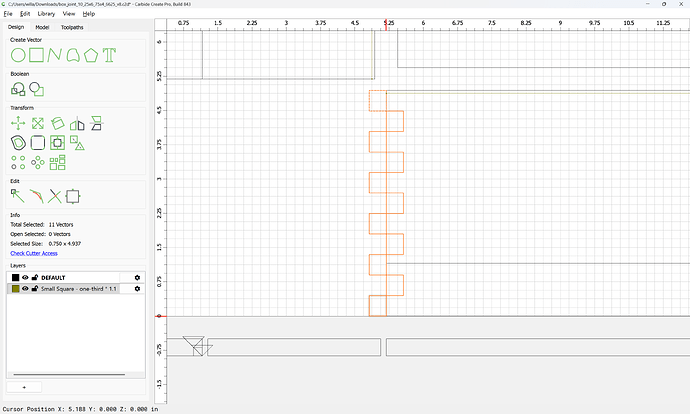The height and width of the screenshot is (414, 690).
Task: Open the Linear Array tool
Action: (x=18, y=162)
